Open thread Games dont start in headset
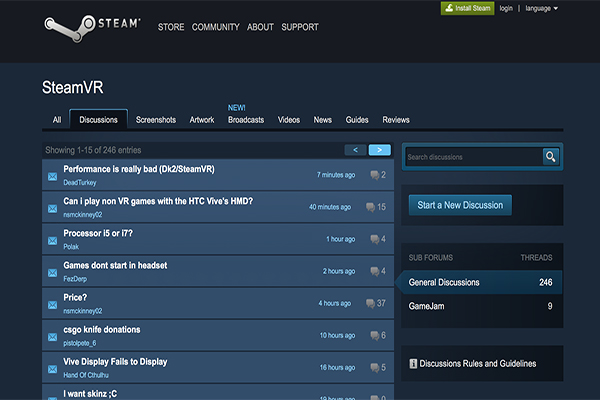The height and width of the screenshot is (400, 600). [x=115, y=266]
